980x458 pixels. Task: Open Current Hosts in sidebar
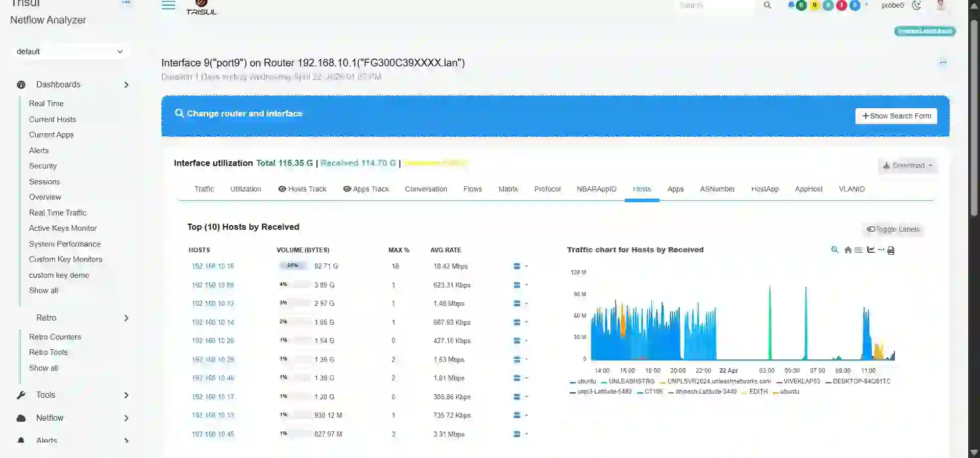pyautogui.click(x=53, y=119)
